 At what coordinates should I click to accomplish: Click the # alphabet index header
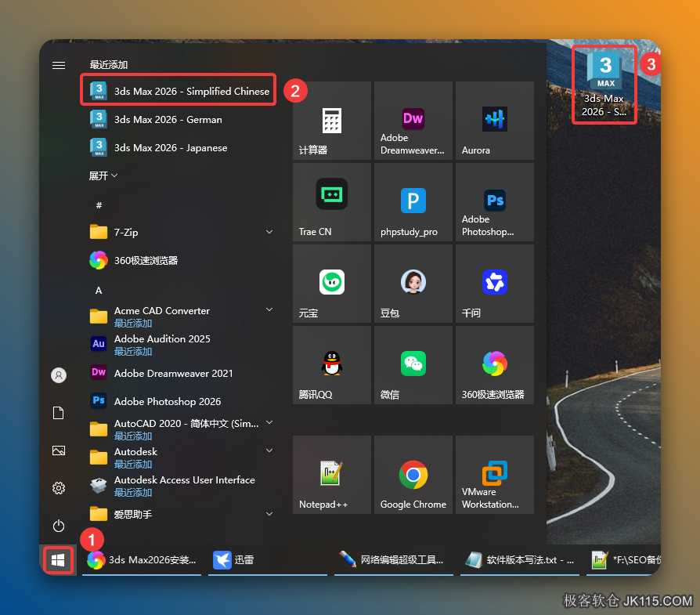tap(99, 205)
